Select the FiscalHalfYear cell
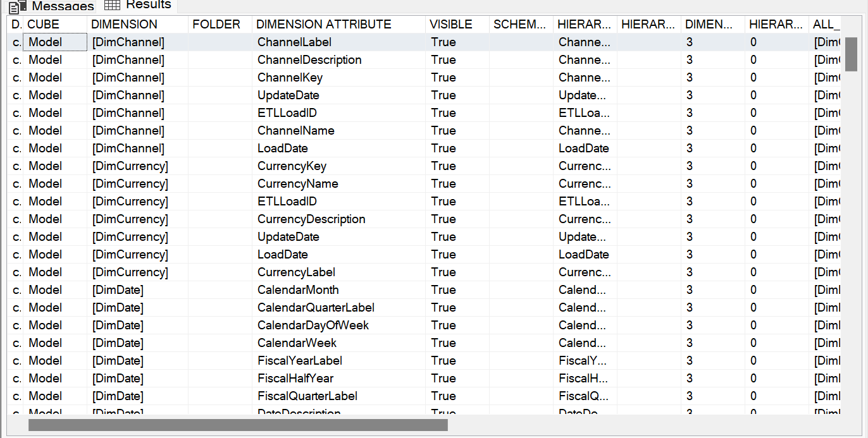 tap(338, 379)
